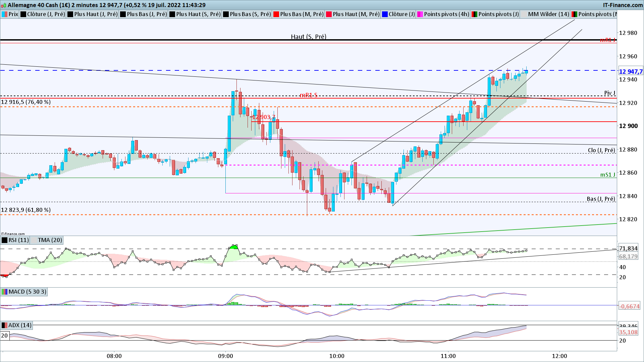This screenshot has height=362, width=644.
Task: Click the 20 level box in ADX panel
Action: (4, 336)
